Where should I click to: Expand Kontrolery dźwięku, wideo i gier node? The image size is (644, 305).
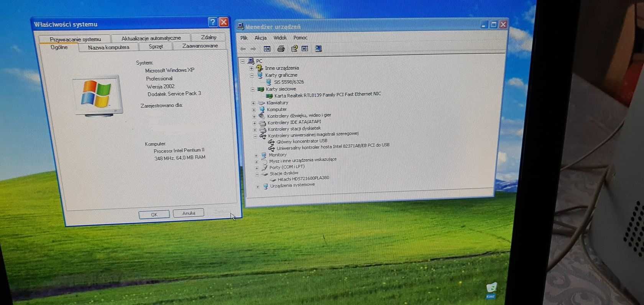coord(254,116)
